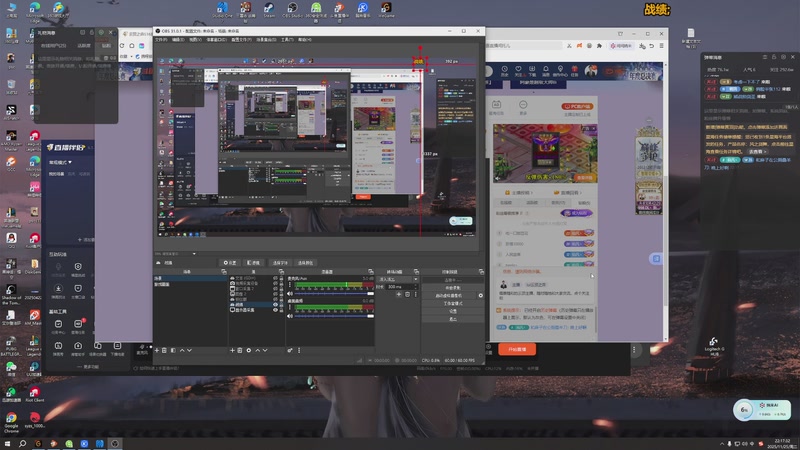Lock the 显示器采集 source
This screenshot has width=800, height=450.
click(281, 310)
